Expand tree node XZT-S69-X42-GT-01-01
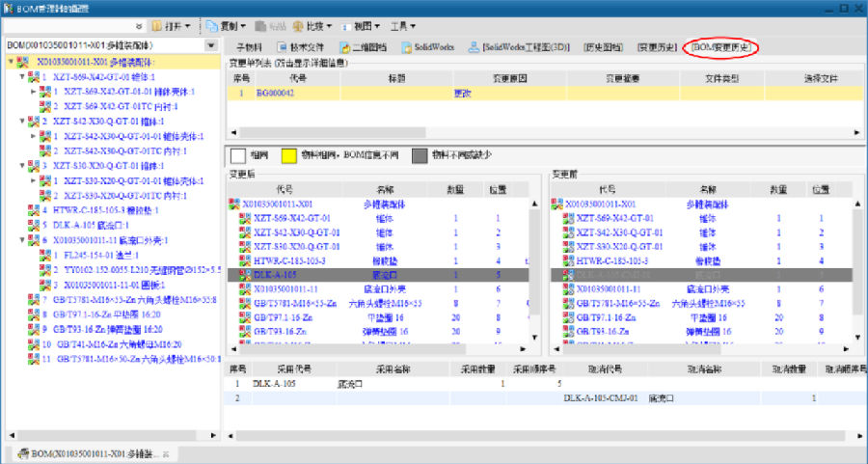Image resolution: width=868 pixels, height=464 pixels. coord(33,92)
